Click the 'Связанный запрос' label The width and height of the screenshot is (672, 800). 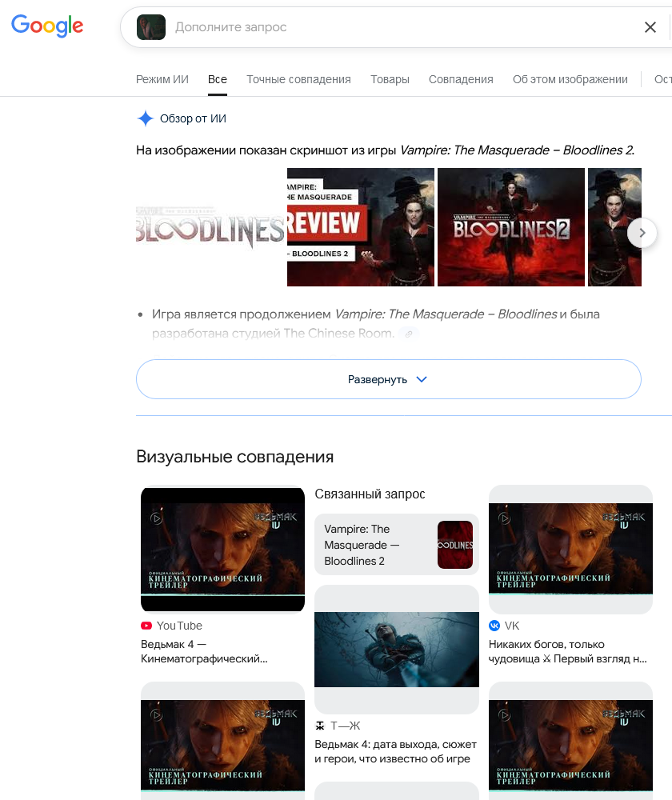pyautogui.click(x=370, y=494)
